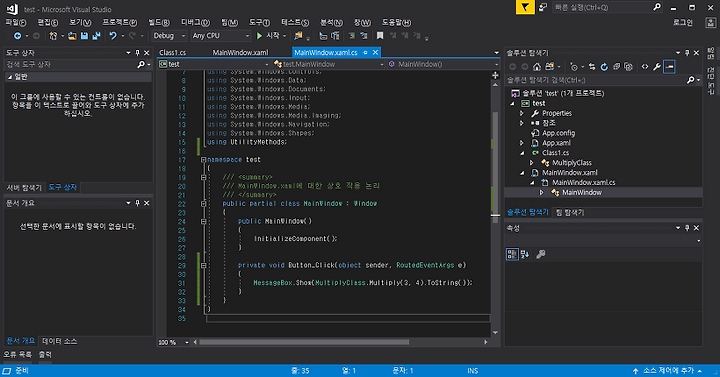Screen dimensions: 720x377
Task: Click the magnifier icon in Toolbox search
Action: [141, 65]
